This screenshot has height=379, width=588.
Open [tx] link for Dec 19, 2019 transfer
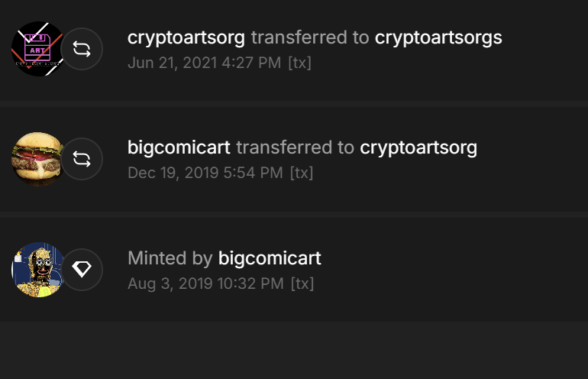click(302, 173)
